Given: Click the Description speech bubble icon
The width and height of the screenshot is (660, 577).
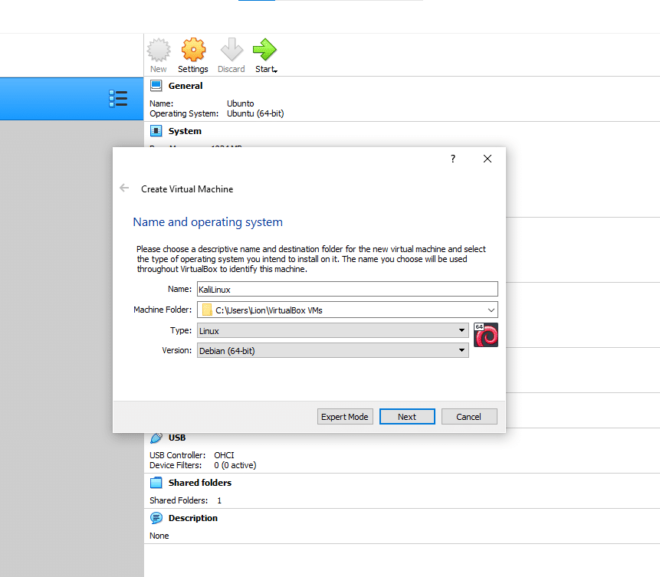Looking at the screenshot, I should pos(156,518).
